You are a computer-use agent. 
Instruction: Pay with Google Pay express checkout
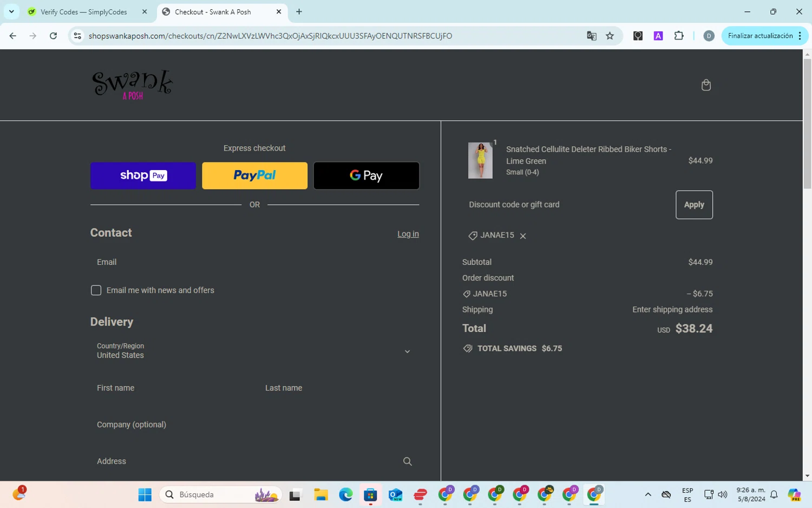point(366,175)
